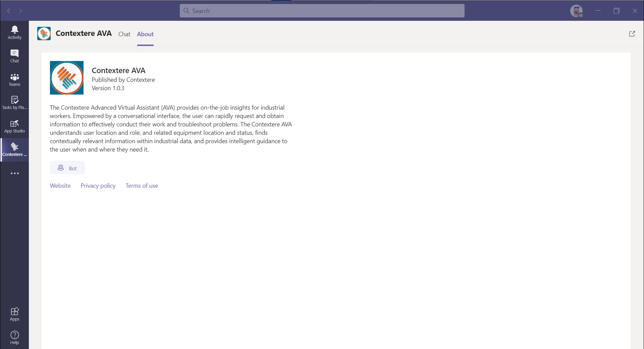Open the Website link

(x=60, y=185)
